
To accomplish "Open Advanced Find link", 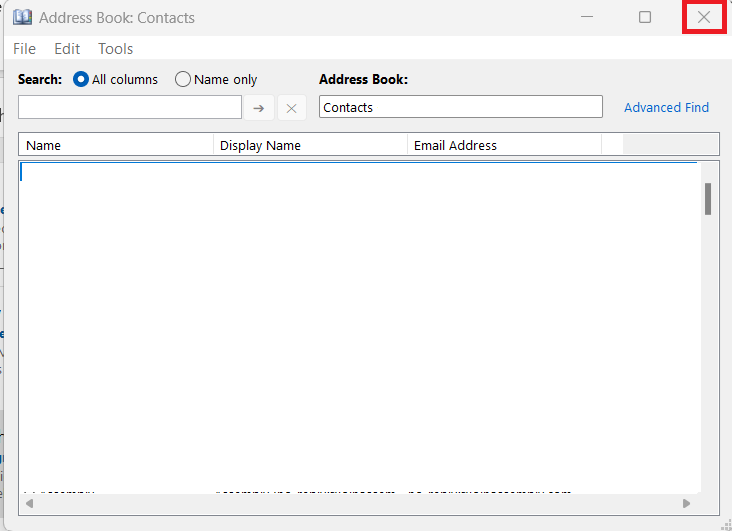I will pyautogui.click(x=666, y=107).
